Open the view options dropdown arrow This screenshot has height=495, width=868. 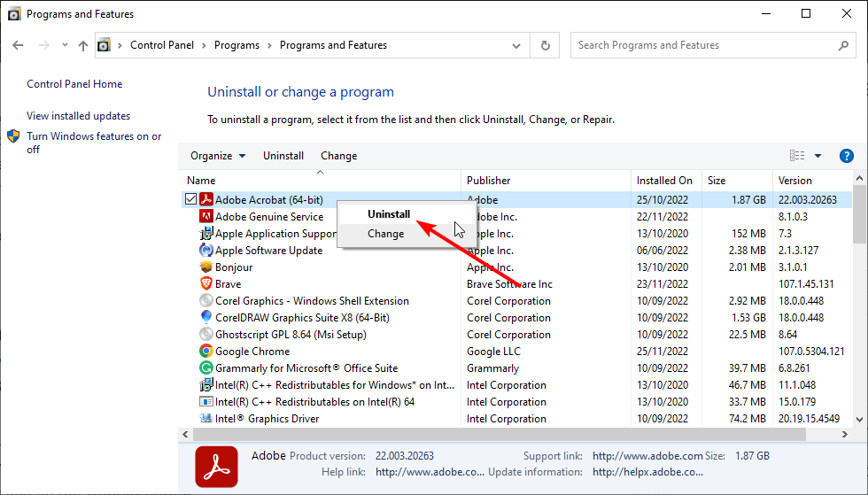818,156
